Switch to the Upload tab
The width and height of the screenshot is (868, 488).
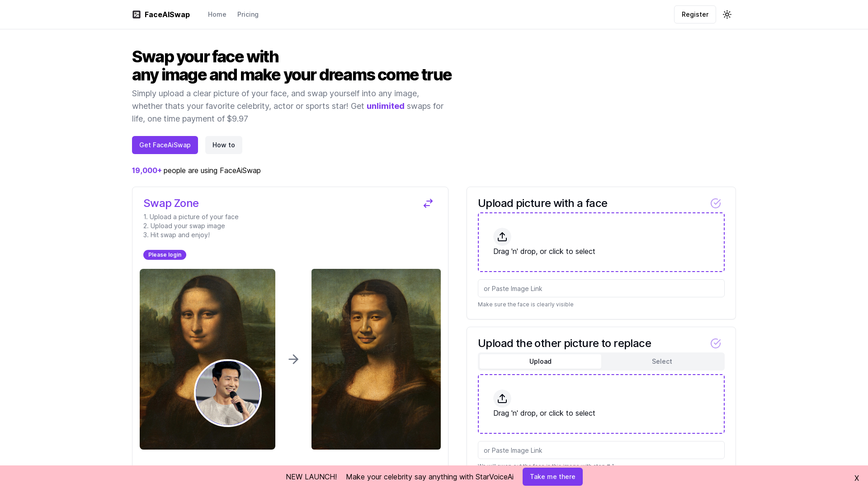[540, 361]
